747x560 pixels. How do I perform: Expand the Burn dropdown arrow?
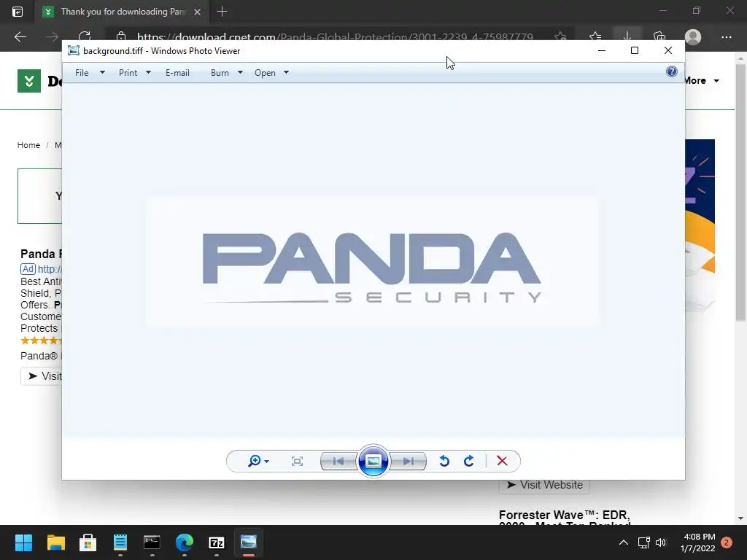[240, 73]
